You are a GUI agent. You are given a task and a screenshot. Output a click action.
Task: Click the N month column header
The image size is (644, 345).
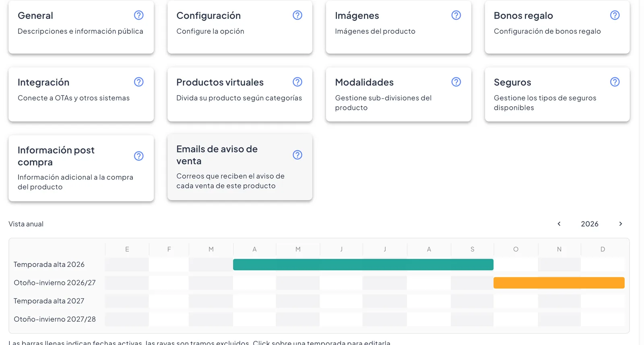(x=559, y=249)
